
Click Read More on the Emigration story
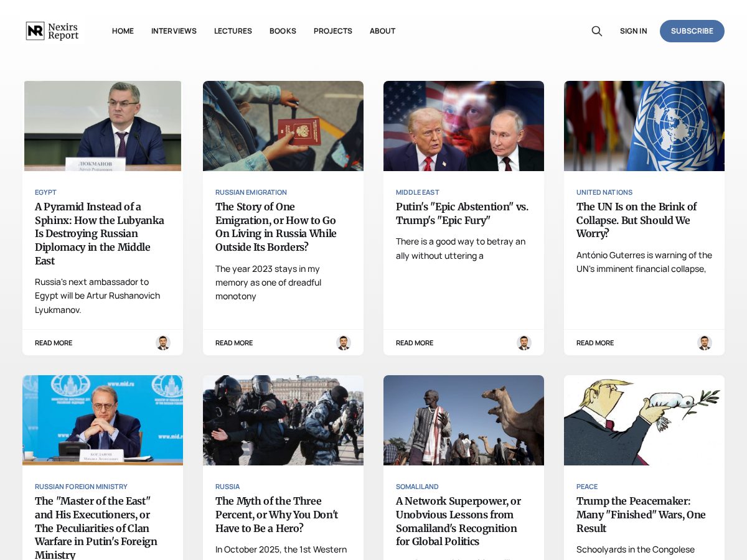pos(234,343)
